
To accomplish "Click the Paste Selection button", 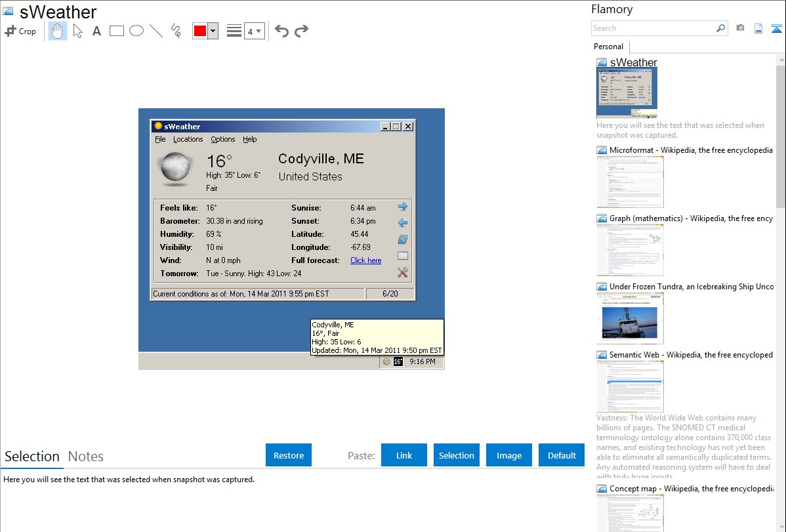I will [x=457, y=455].
